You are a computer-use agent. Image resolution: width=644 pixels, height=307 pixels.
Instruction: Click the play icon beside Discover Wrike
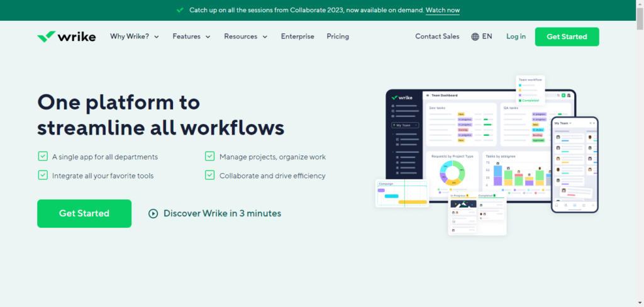click(x=153, y=213)
